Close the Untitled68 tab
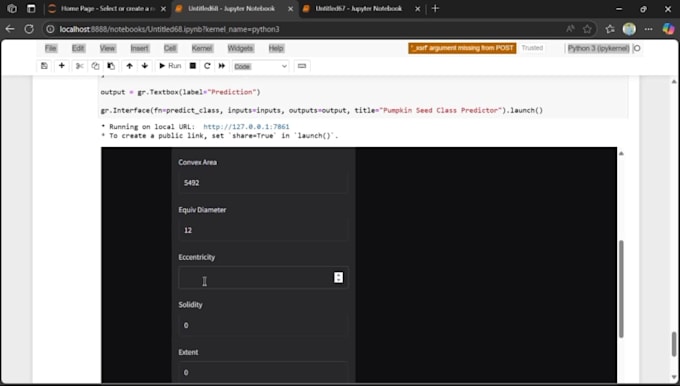Viewport: 680px width, 386px height. pyautogui.click(x=290, y=9)
